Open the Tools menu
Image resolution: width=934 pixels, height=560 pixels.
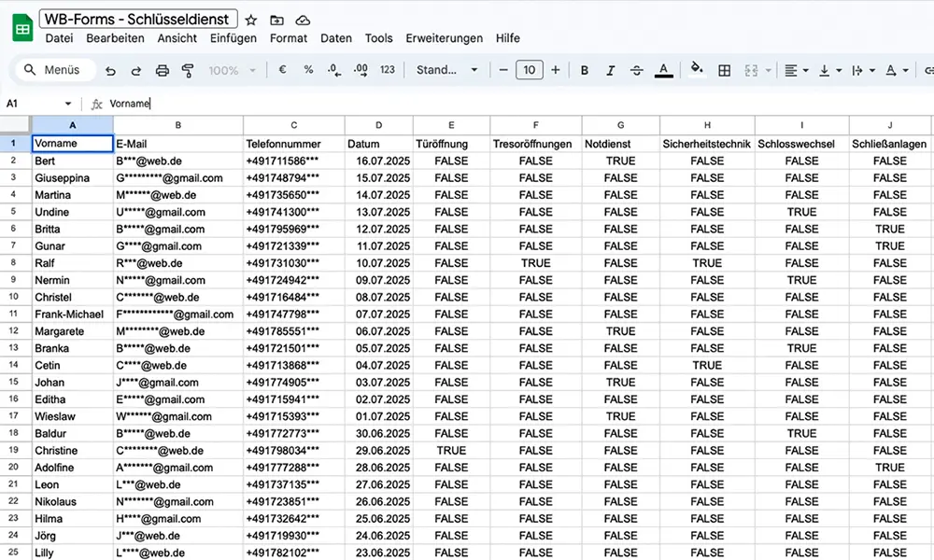coord(379,38)
